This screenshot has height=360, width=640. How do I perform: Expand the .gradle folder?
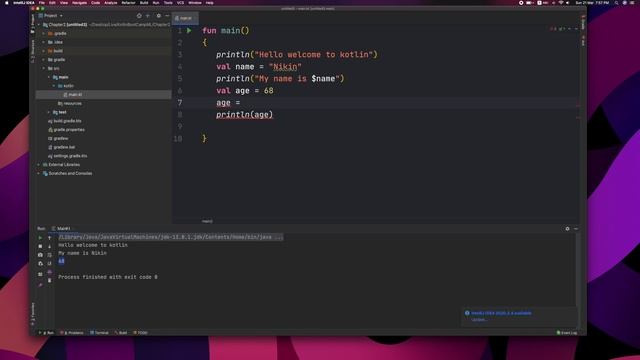44,33
